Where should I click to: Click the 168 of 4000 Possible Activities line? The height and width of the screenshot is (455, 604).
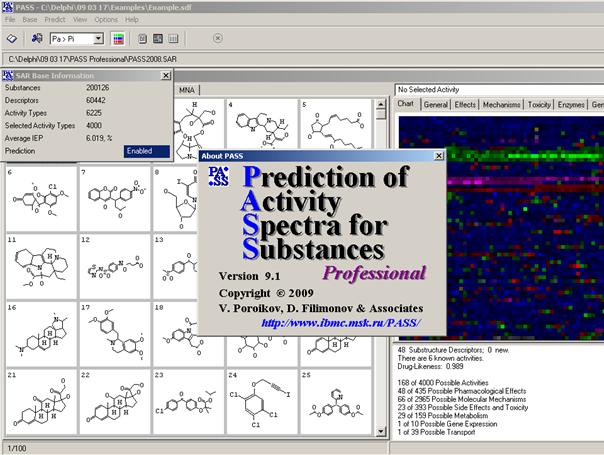(x=443, y=383)
